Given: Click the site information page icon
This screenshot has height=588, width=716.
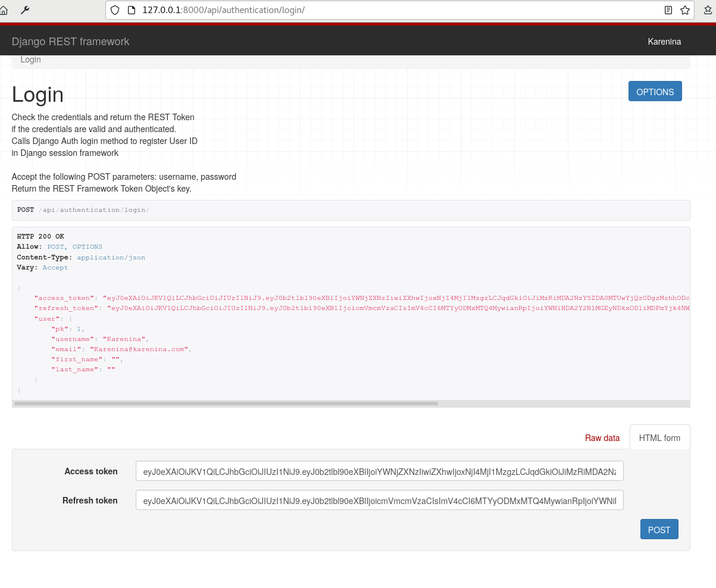Looking at the screenshot, I should click(132, 10).
